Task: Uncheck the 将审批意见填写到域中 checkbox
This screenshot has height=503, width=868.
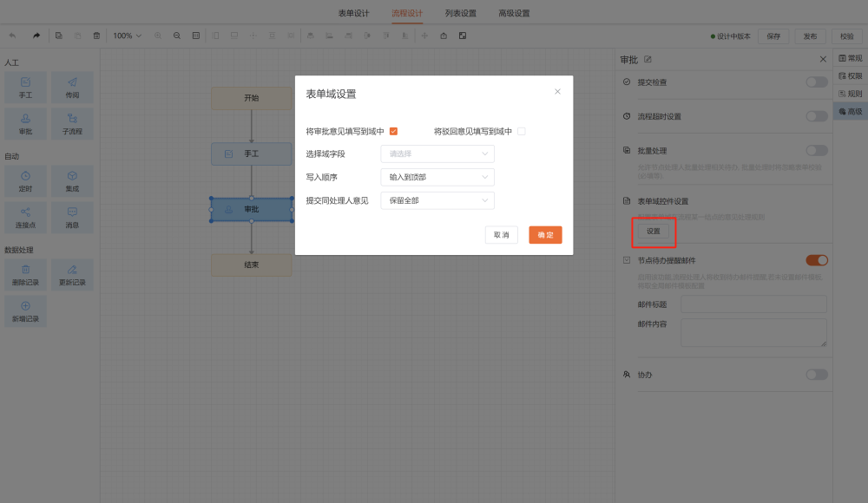Action: (x=393, y=132)
